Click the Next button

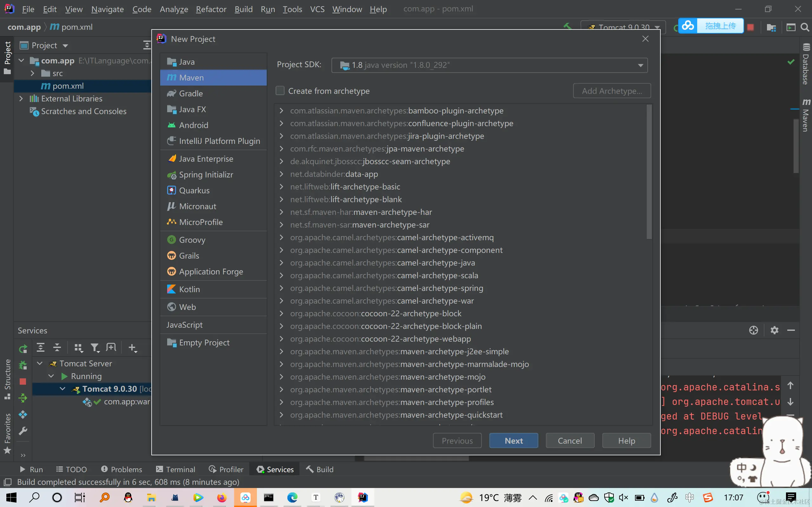[x=514, y=440]
